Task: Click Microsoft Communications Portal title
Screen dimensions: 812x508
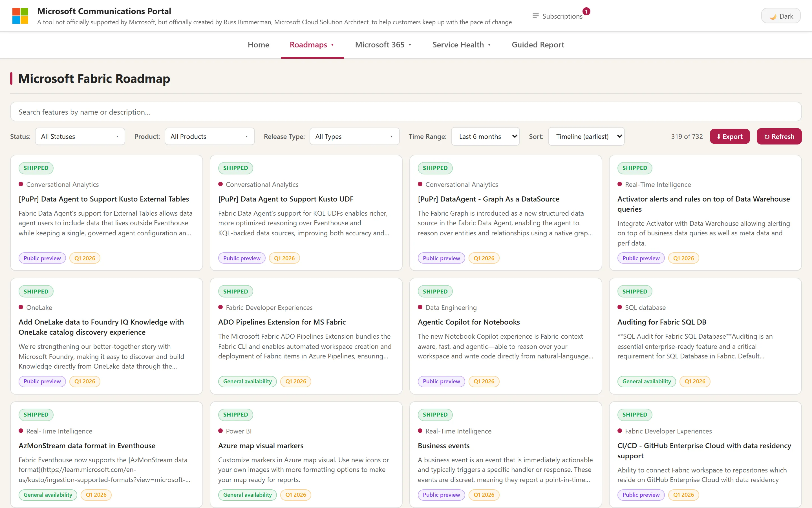Action: tap(104, 11)
